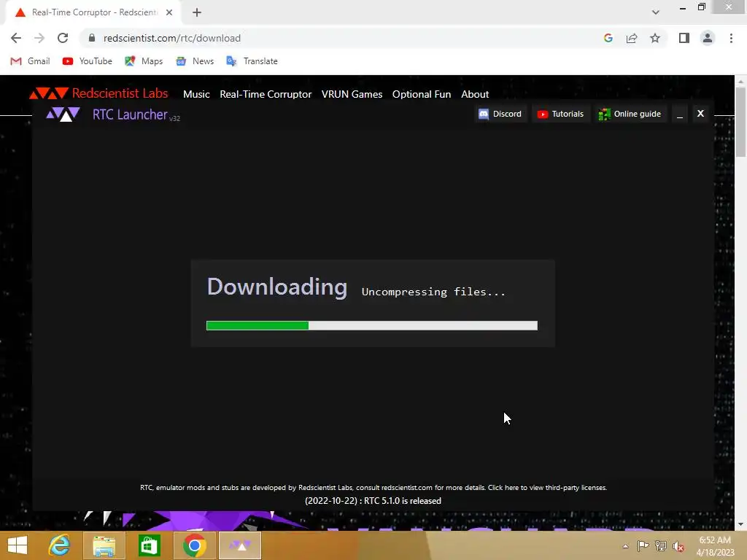Click the third-party licenses notice line
This screenshot has width=747, height=560.
pyautogui.click(x=373, y=488)
